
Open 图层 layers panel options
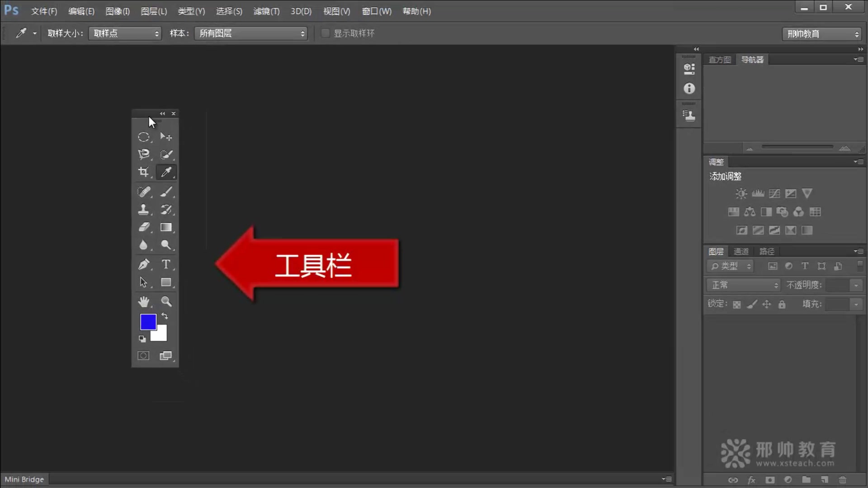pos(857,250)
